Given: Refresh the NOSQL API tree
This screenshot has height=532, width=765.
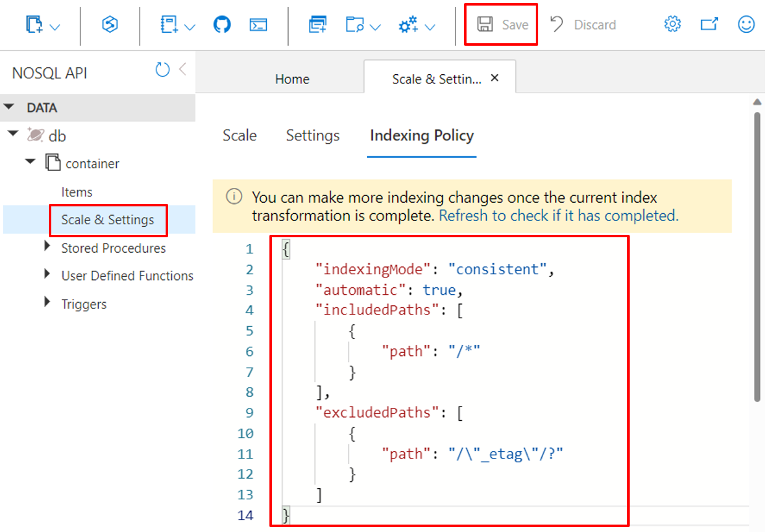Looking at the screenshot, I should pyautogui.click(x=163, y=70).
